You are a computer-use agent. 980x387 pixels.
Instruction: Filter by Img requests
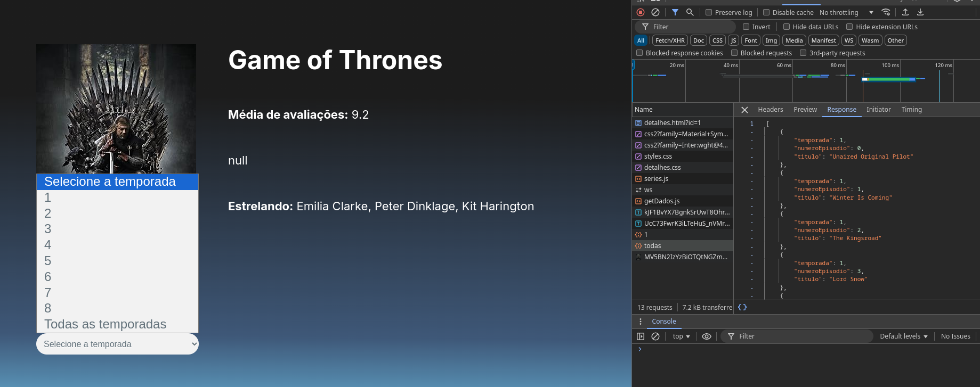click(772, 40)
